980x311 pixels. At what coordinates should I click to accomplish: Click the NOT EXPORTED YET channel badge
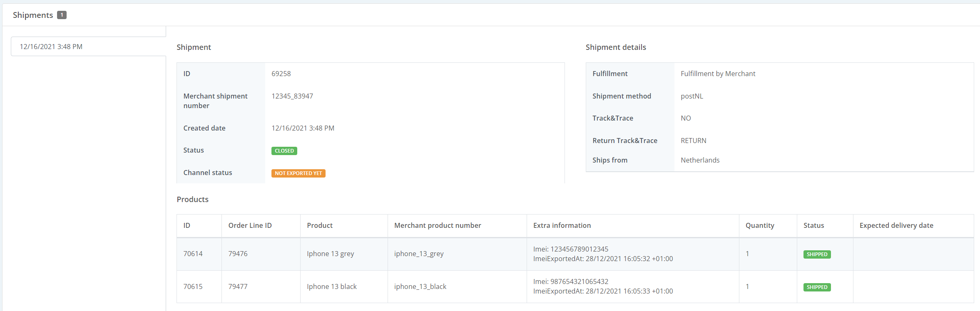[x=298, y=173]
